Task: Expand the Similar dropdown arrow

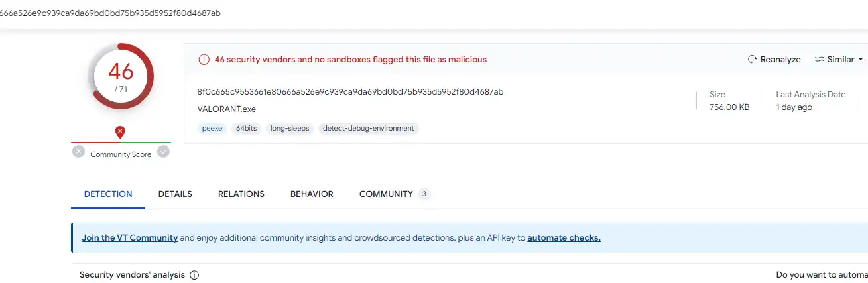Action: tap(861, 60)
